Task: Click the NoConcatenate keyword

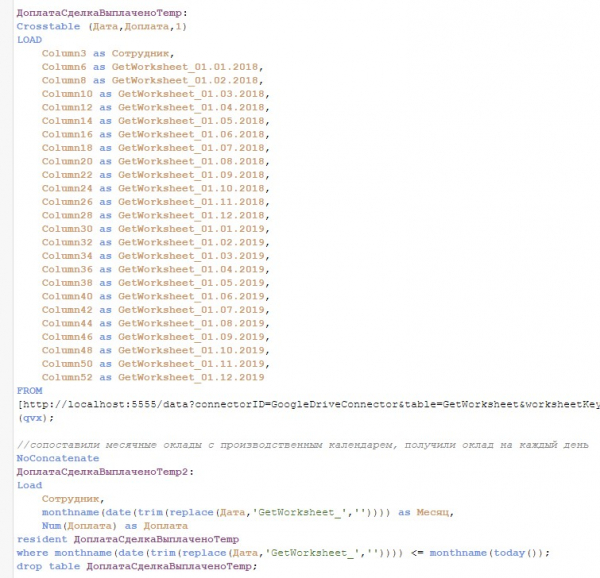Action: click(58, 457)
